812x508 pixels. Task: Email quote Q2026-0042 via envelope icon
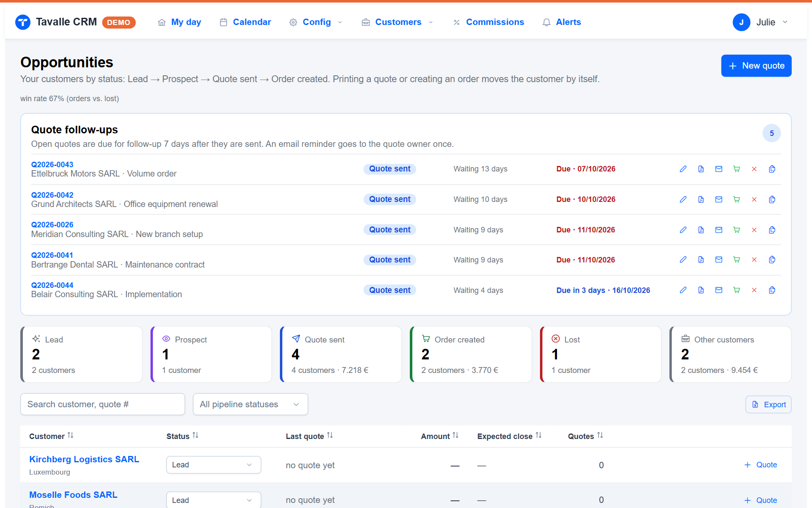[719, 199]
